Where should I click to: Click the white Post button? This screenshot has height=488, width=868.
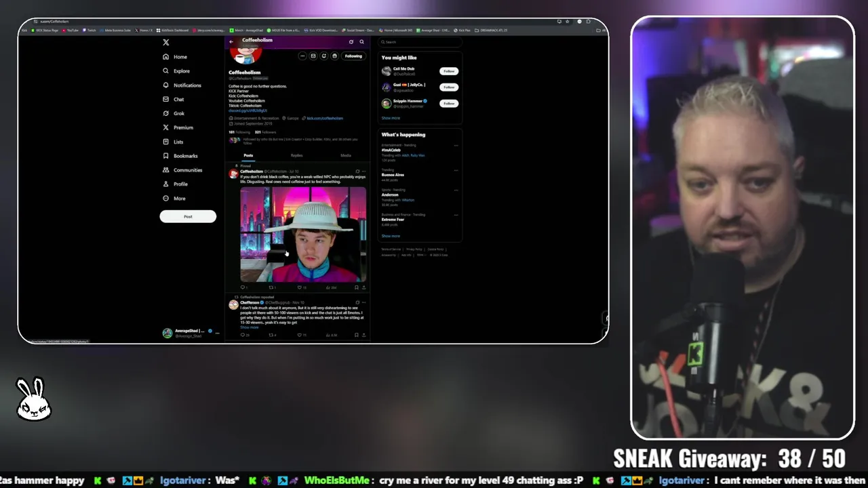click(x=188, y=216)
